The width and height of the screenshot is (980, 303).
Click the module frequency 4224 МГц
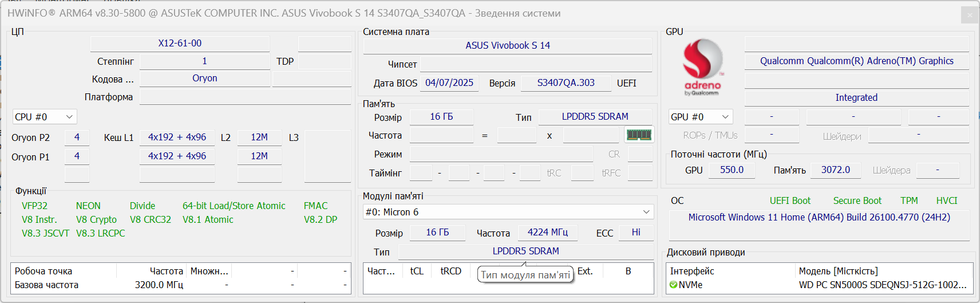click(x=548, y=233)
